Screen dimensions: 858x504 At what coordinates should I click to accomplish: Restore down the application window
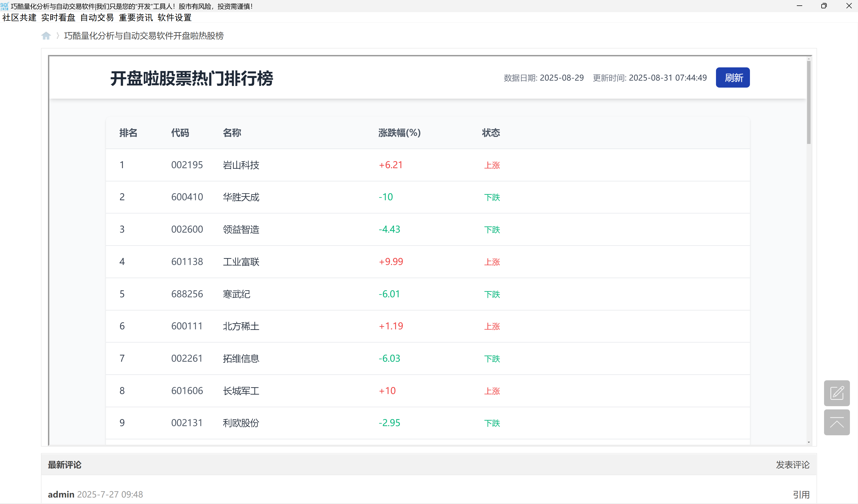tap(824, 6)
